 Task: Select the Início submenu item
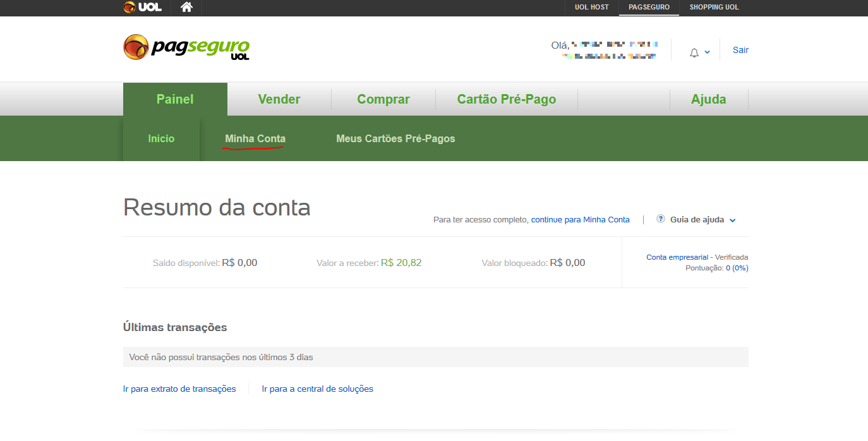pos(161,138)
